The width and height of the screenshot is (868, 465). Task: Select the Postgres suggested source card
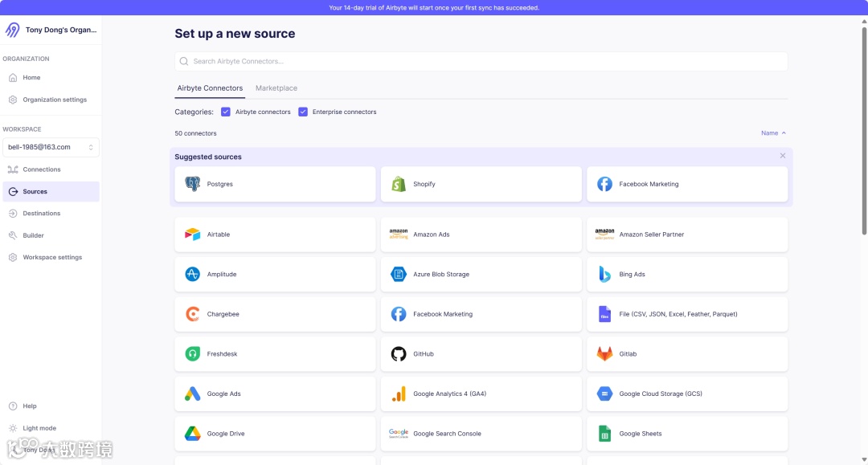[275, 184]
